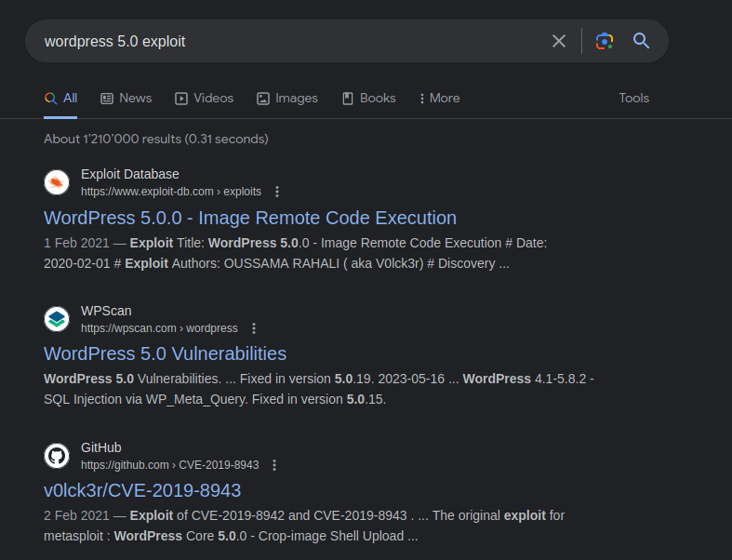
Task: Click the Exploit Database site favicon
Action: pos(57,182)
